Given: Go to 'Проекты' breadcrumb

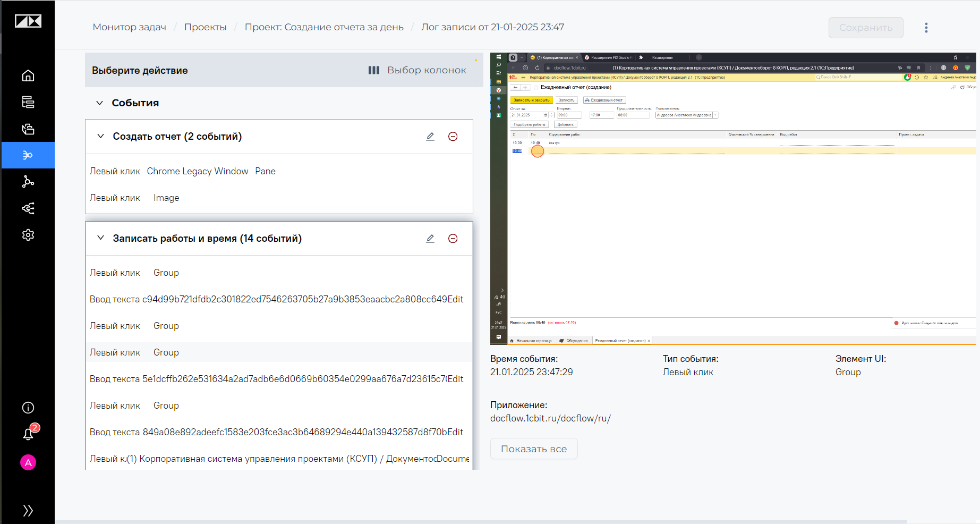Looking at the screenshot, I should click(x=206, y=27).
